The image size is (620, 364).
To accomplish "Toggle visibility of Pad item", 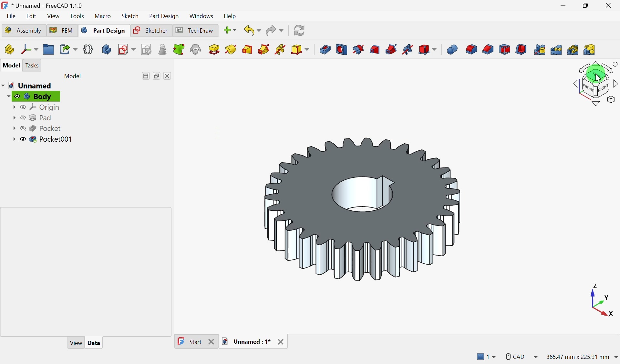I will pos(23,118).
